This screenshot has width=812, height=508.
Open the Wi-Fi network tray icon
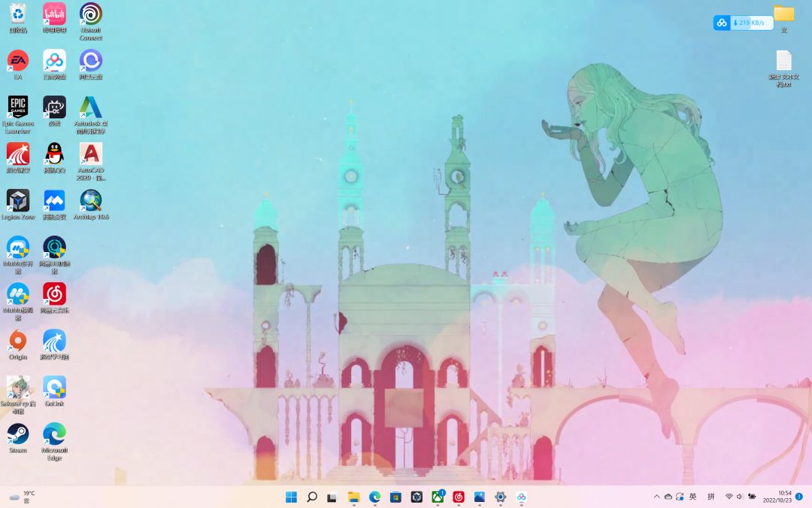729,497
